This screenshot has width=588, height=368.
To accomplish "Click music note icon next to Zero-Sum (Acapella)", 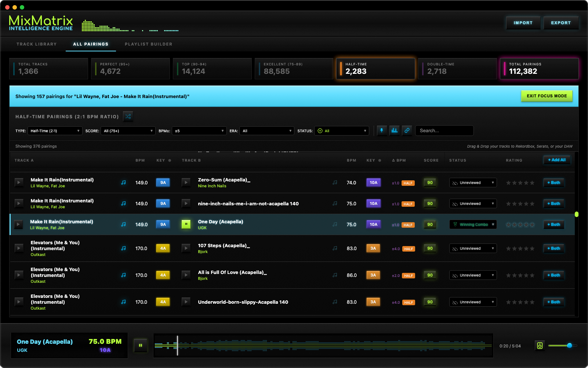I will 335,183.
